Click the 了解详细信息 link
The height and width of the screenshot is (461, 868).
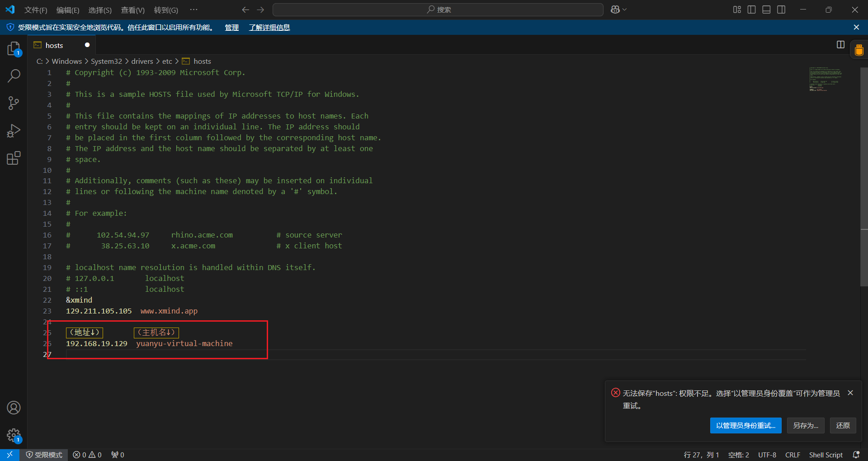pyautogui.click(x=269, y=28)
